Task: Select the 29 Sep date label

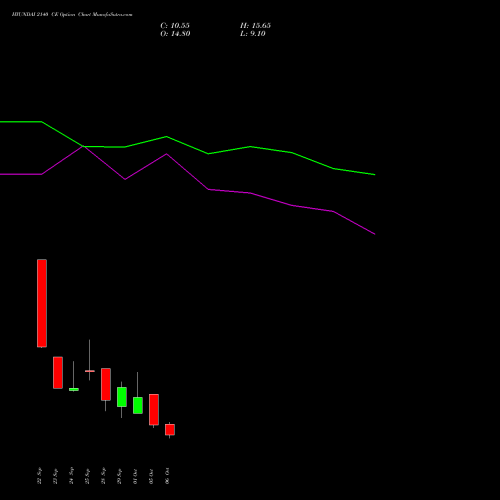Action: [119, 475]
